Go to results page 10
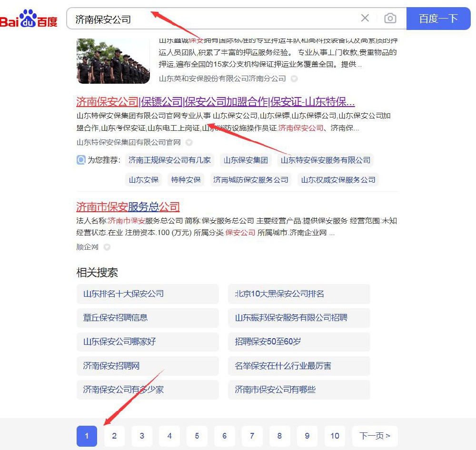This screenshot has width=476, height=450. pos(335,436)
